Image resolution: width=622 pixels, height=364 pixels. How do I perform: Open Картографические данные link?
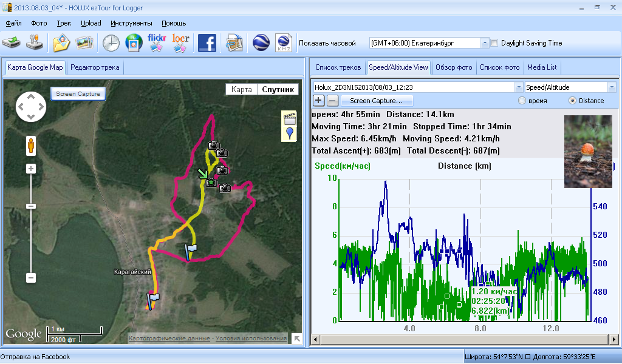point(169,339)
